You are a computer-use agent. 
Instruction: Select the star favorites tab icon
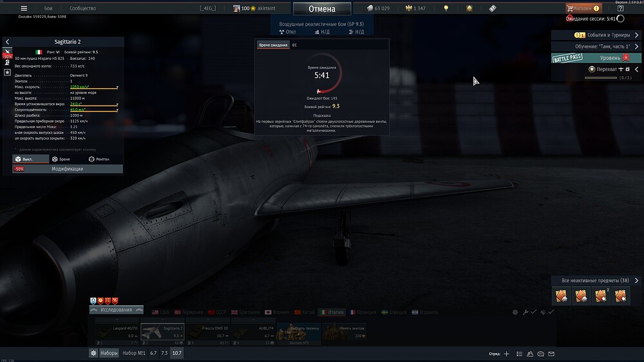[7, 72]
